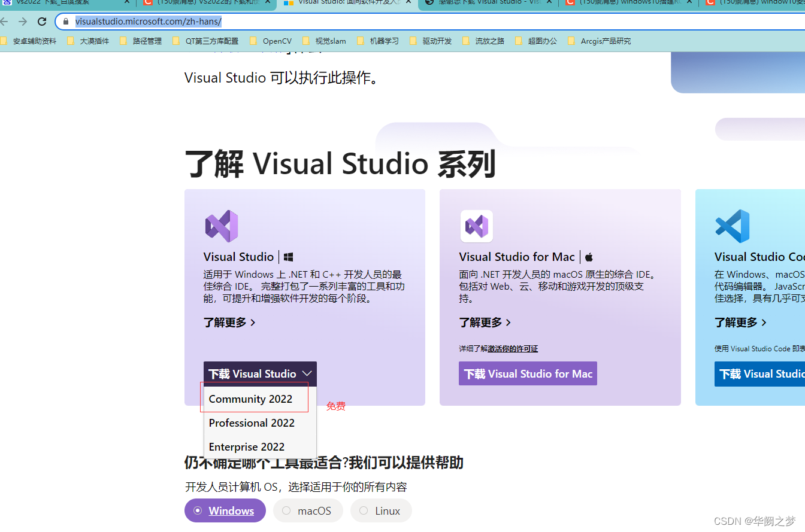Open the OpenCV bookmark folder
Viewport: 805px width, 532px height.
[x=271, y=41]
